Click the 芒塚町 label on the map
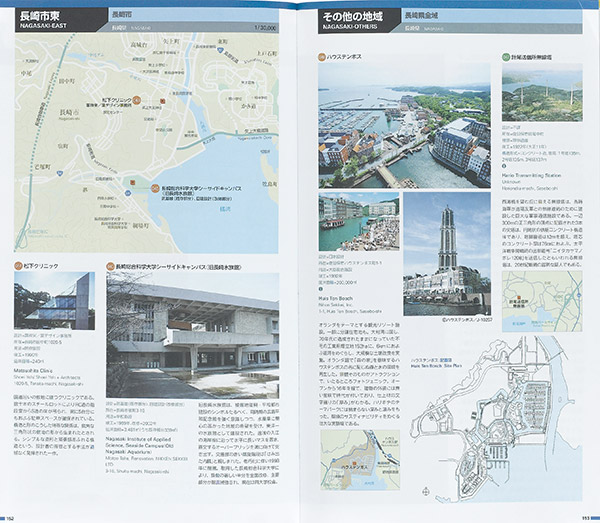The image size is (600, 523). point(41,167)
